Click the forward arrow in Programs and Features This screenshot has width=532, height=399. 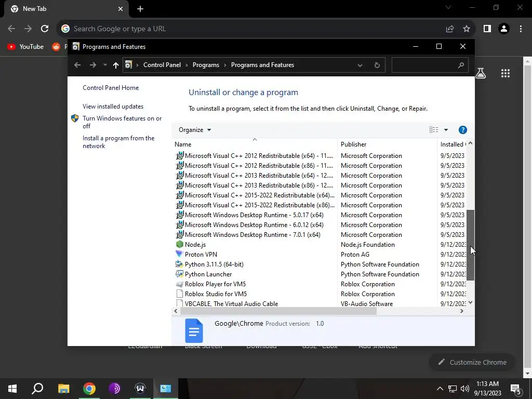92,65
